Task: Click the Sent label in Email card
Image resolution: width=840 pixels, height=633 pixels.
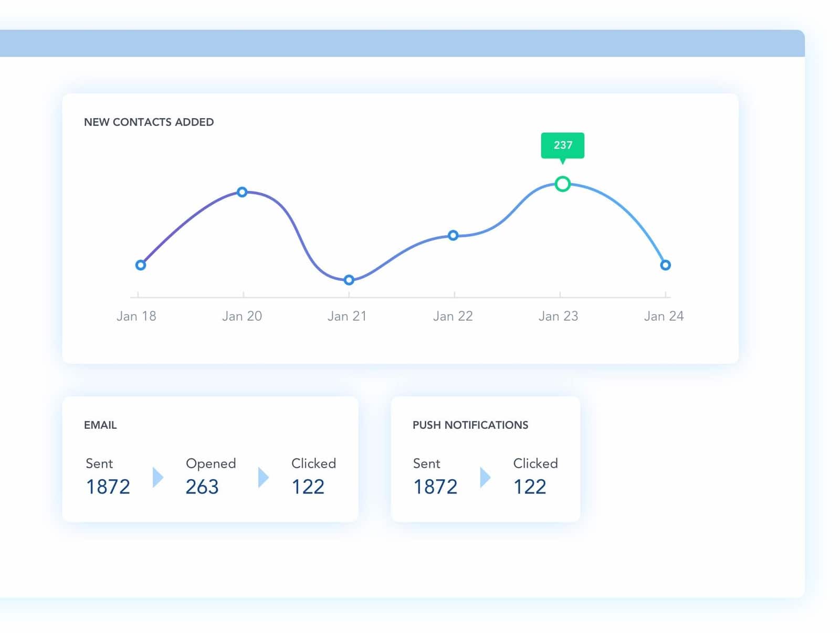Action: 99,463
